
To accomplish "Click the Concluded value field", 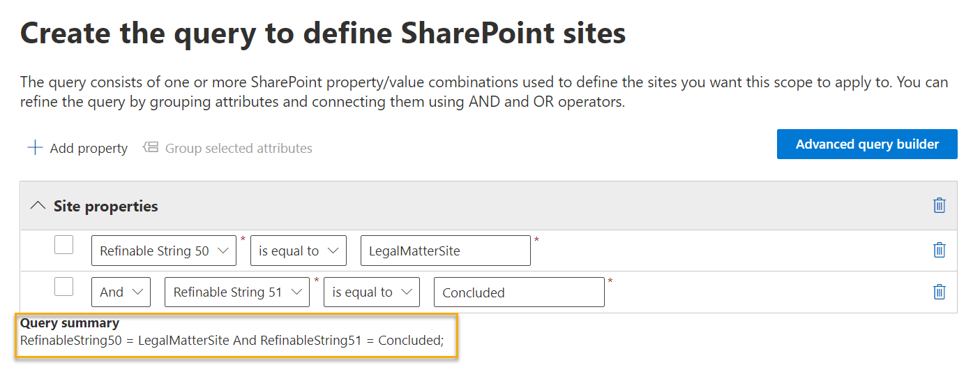I will [519, 292].
